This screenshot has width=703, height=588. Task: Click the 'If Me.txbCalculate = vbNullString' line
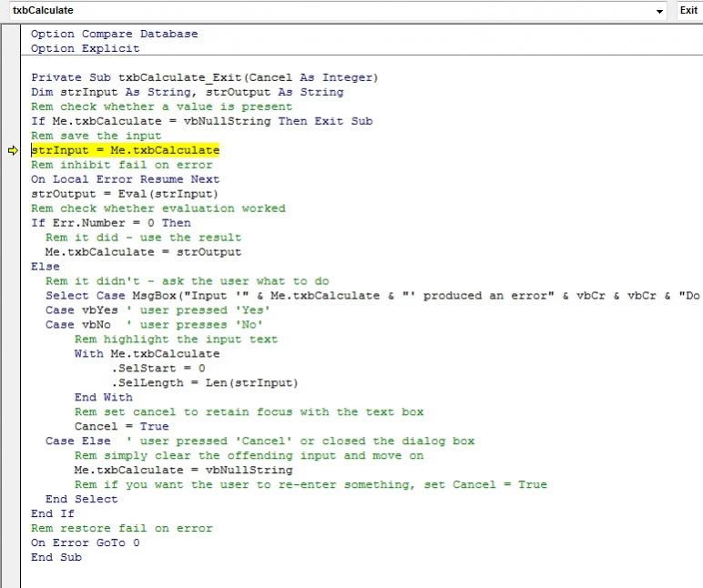[202, 121]
